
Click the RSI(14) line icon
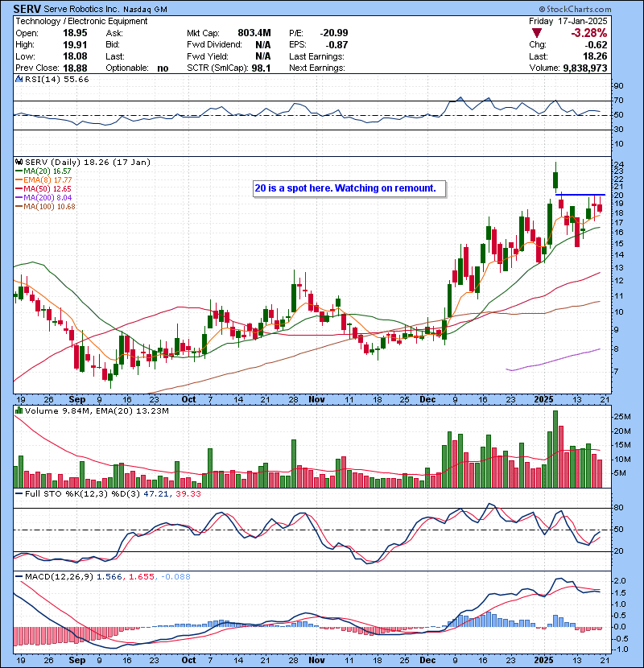click(x=19, y=79)
